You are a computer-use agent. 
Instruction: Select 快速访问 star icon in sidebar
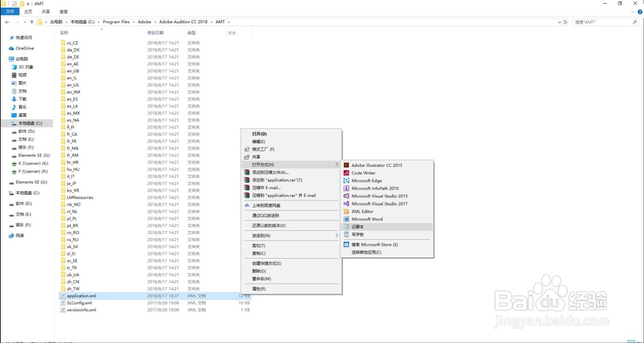pyautogui.click(x=12, y=38)
